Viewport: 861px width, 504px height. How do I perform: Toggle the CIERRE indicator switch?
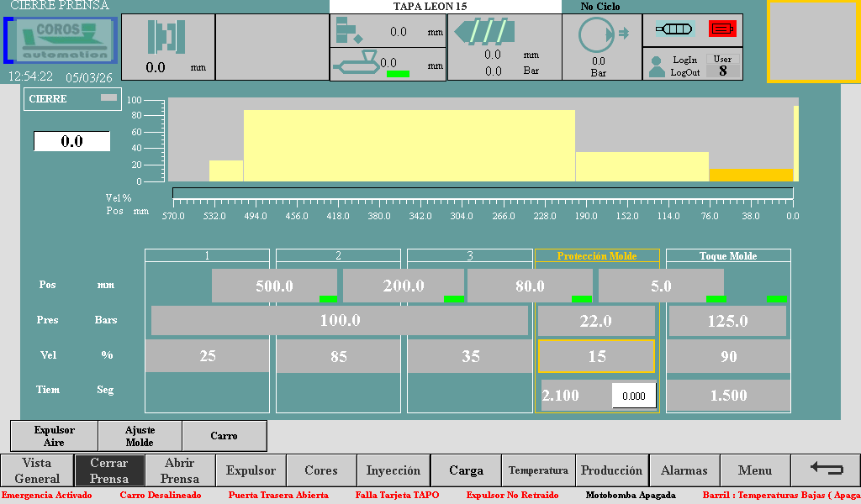(108, 98)
